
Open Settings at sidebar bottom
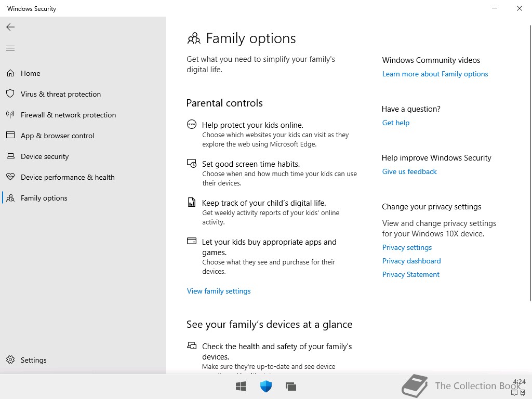(83, 360)
